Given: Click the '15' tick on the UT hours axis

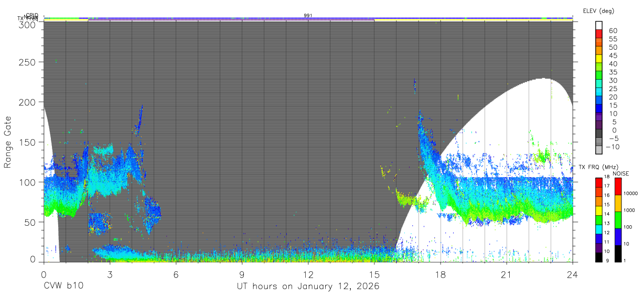Looking at the screenshot, I should coord(374,274).
